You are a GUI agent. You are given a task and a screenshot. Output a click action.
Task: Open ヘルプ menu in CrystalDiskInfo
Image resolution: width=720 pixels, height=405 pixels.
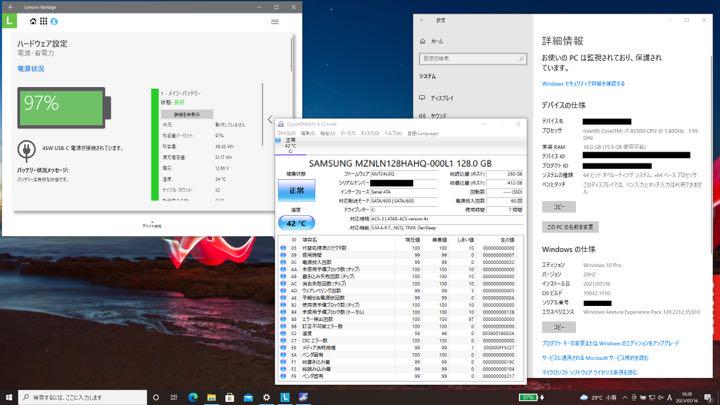click(393, 133)
